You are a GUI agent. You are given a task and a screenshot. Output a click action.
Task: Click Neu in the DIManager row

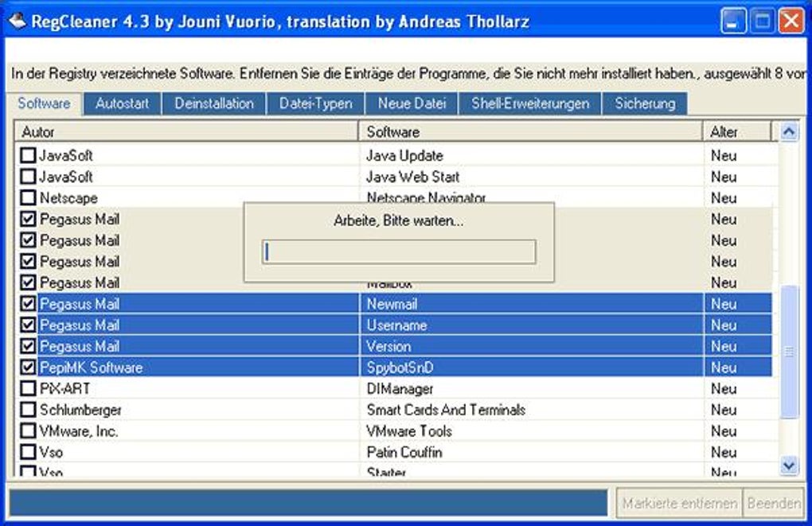coord(724,389)
